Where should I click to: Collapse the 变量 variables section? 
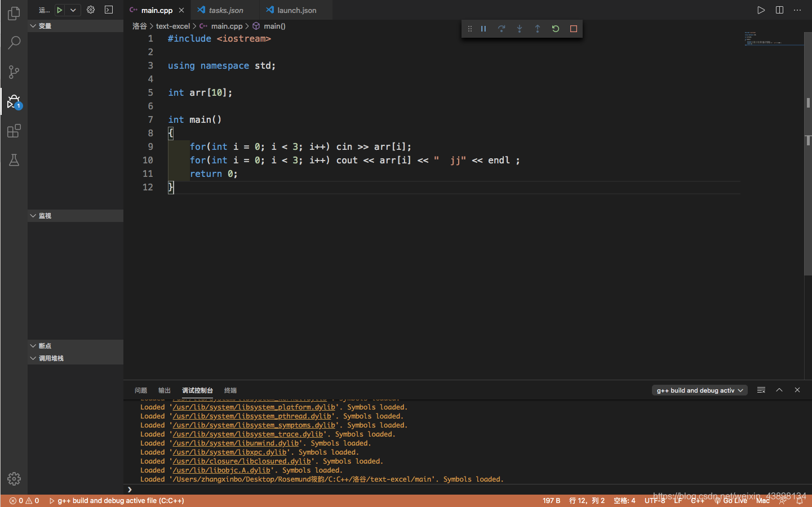76,26
